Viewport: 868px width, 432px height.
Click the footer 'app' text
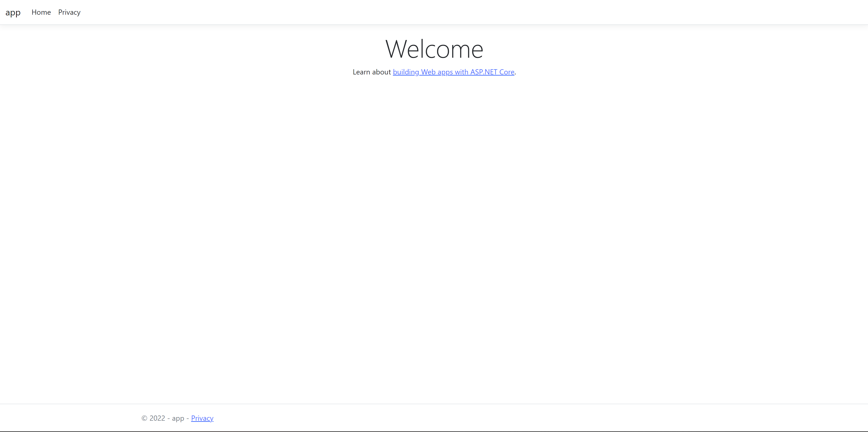(178, 418)
